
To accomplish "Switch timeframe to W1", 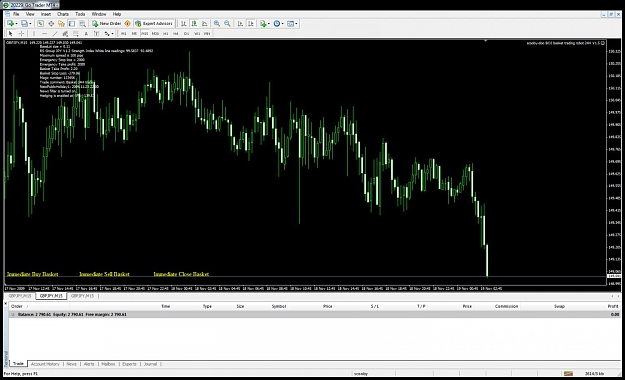I will click(x=197, y=33).
